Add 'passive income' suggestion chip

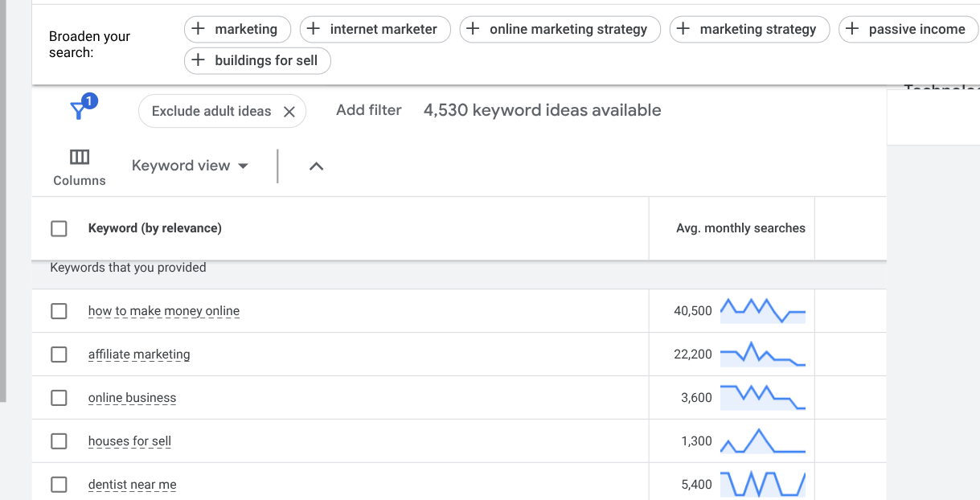pyautogui.click(x=908, y=30)
